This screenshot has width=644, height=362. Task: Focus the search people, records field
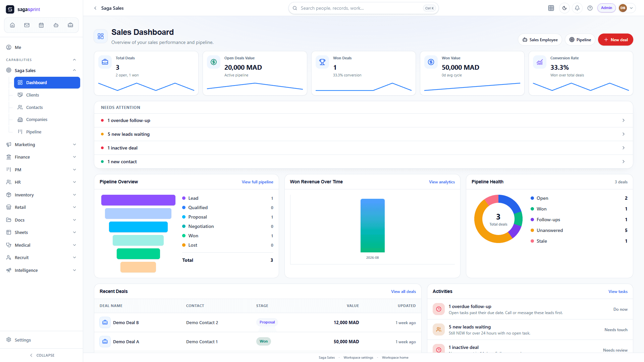click(363, 8)
